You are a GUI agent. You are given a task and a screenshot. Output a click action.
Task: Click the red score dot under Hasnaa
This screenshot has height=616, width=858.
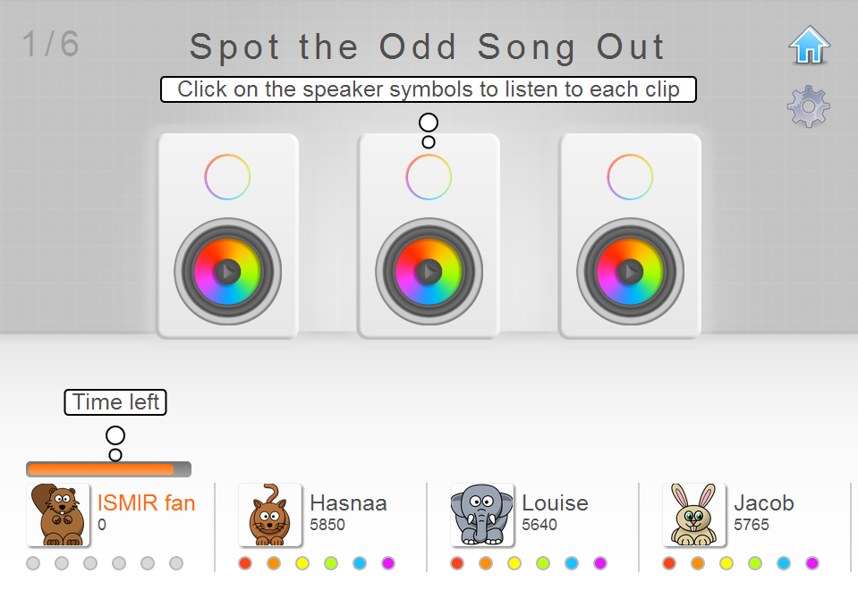(x=244, y=564)
